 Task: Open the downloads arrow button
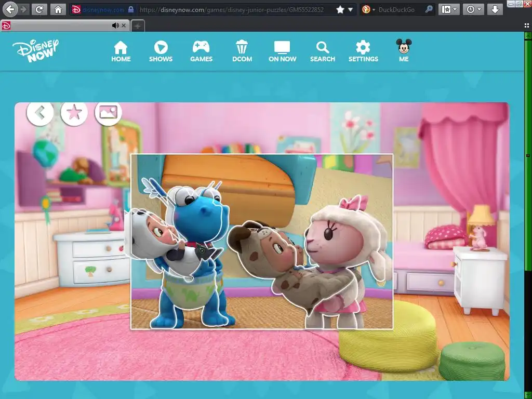495,9
